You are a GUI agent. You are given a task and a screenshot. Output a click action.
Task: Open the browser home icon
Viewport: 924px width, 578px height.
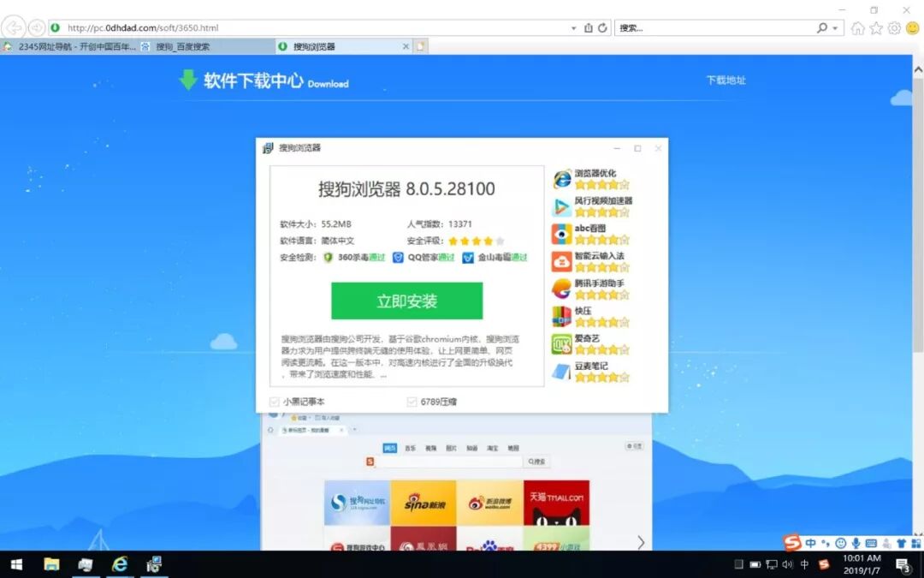pyautogui.click(x=858, y=27)
